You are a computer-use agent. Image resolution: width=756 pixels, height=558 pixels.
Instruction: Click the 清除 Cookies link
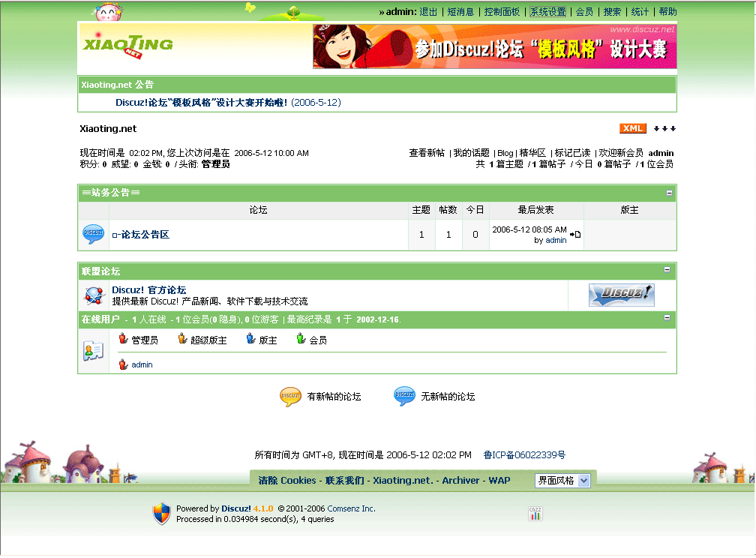point(286,480)
